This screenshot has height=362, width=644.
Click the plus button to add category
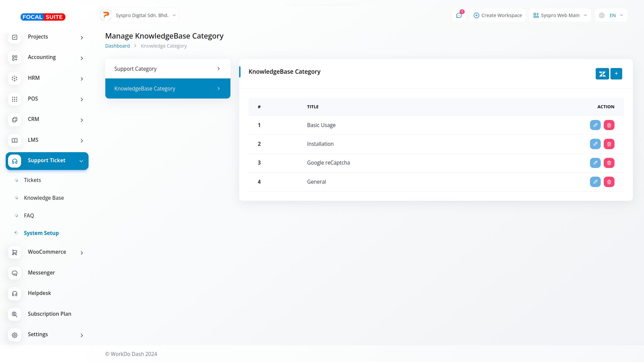tap(616, 74)
